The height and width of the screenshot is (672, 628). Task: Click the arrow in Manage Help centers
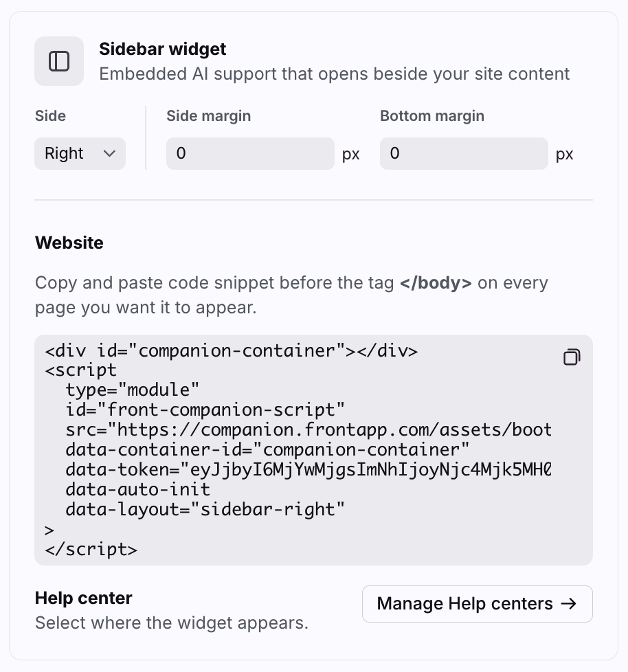568,604
